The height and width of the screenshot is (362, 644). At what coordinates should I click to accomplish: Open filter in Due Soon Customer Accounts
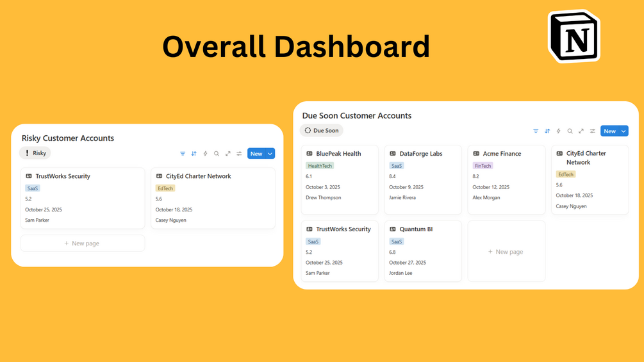(536, 131)
